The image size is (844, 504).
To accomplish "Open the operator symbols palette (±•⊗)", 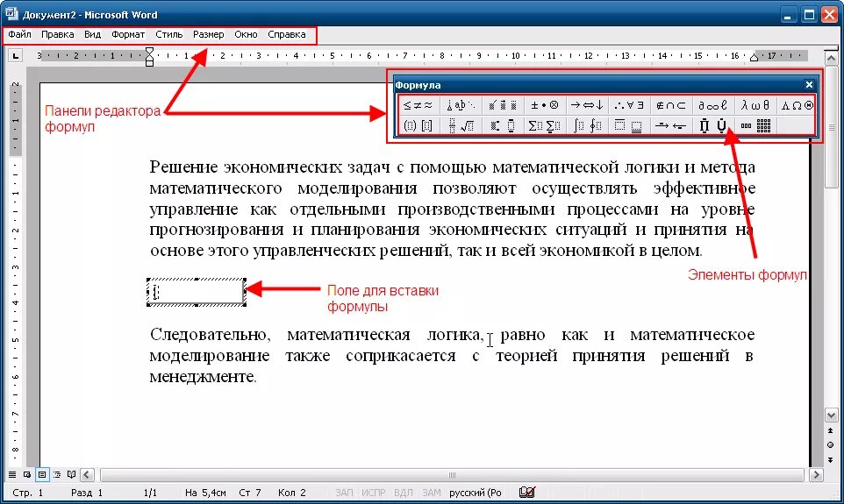I will (545, 105).
